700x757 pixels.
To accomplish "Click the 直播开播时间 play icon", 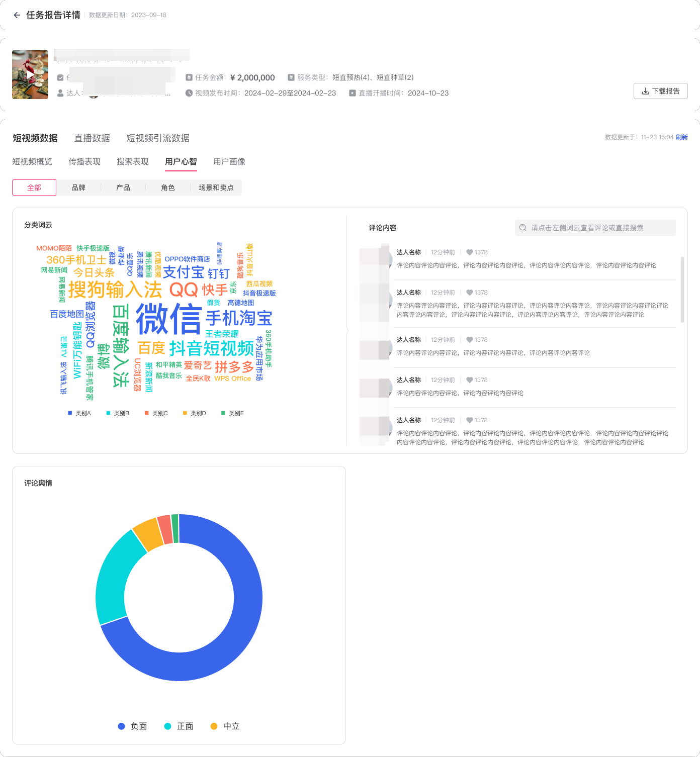I will coord(353,93).
